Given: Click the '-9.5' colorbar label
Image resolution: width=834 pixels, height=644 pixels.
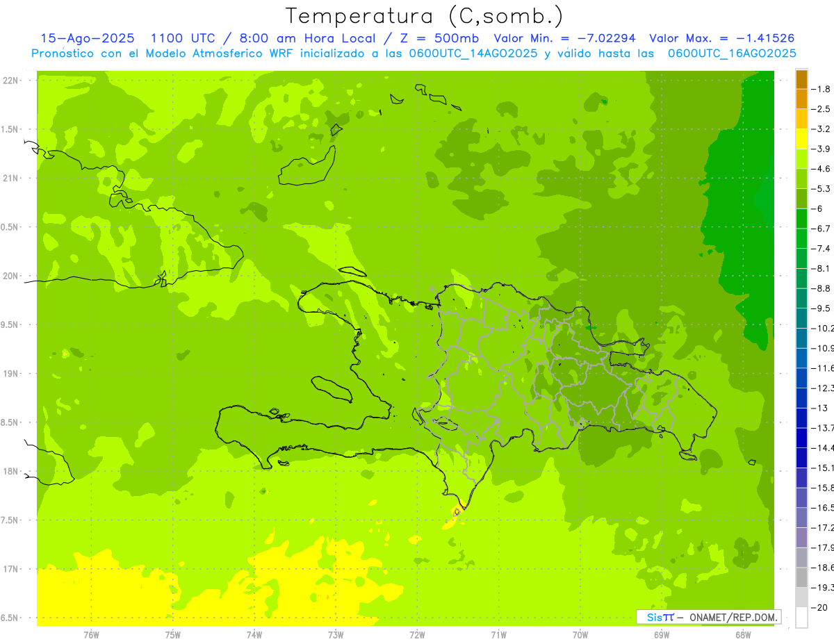Looking at the screenshot, I should coord(821,308).
